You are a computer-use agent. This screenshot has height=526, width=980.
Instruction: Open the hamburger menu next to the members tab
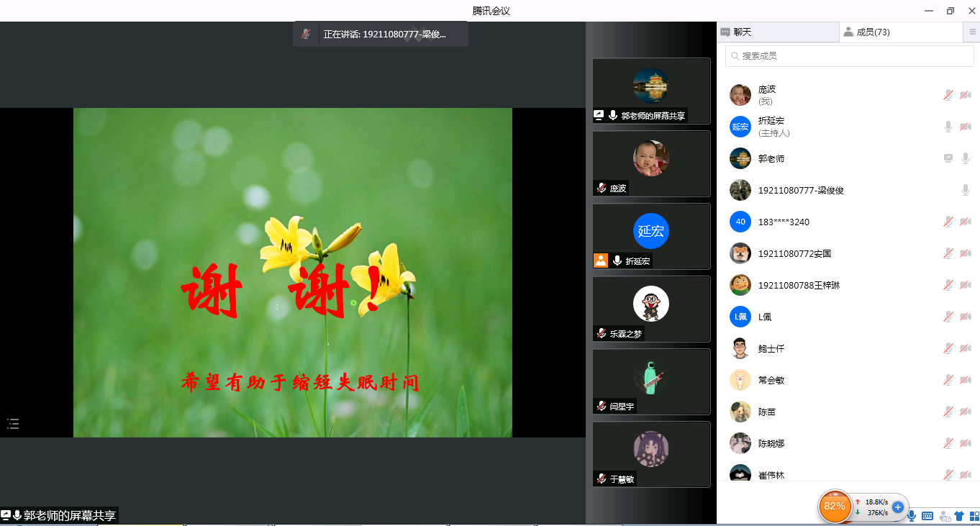pos(973,32)
